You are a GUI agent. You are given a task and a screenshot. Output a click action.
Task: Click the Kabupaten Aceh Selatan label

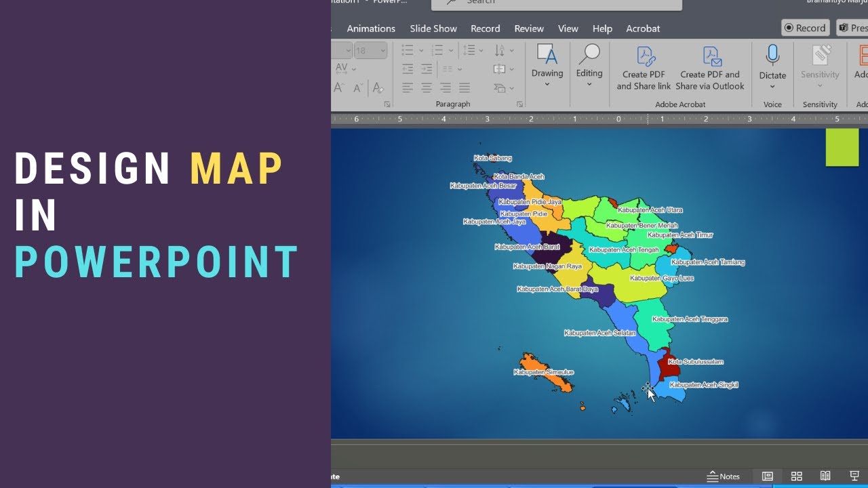(599, 333)
